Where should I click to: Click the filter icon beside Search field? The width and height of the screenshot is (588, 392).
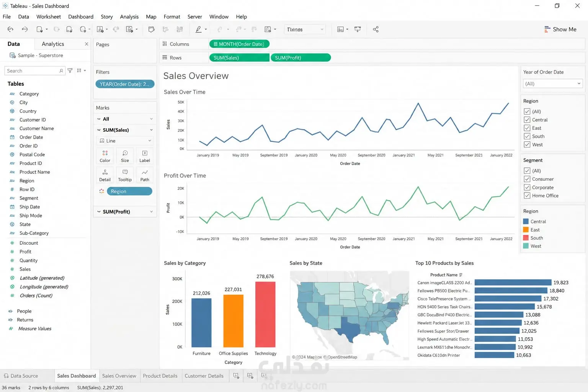[70, 70]
